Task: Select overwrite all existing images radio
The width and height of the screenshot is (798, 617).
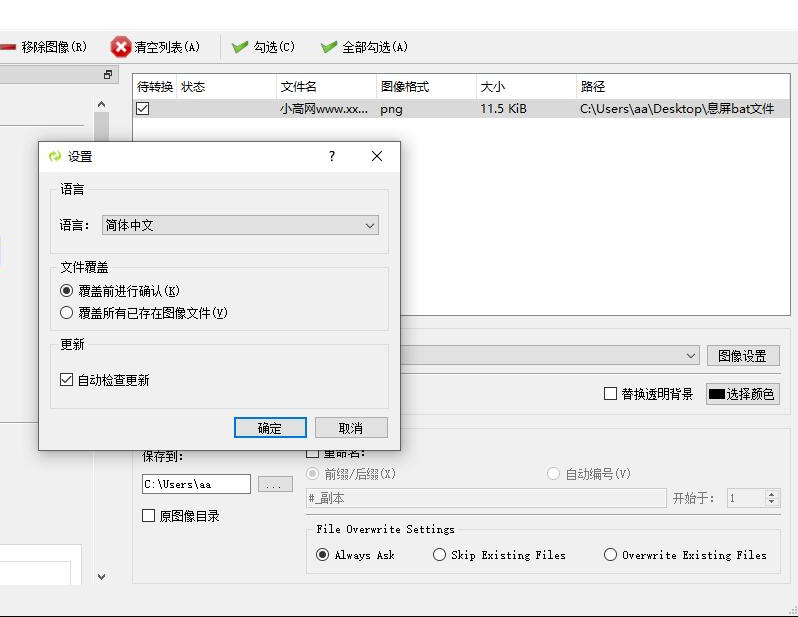Action: pos(67,313)
